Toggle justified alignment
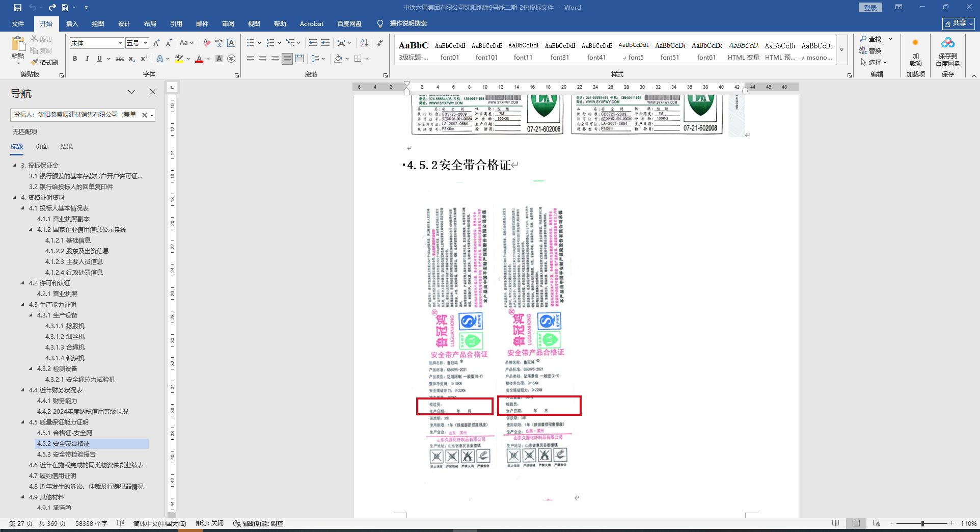This screenshot has width=980, height=532. pyautogui.click(x=287, y=59)
